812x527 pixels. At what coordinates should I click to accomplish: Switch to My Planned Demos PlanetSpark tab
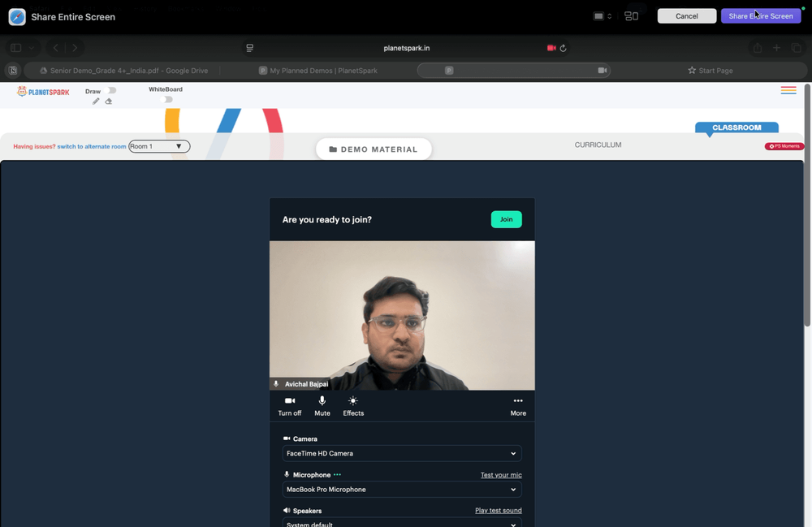point(318,71)
